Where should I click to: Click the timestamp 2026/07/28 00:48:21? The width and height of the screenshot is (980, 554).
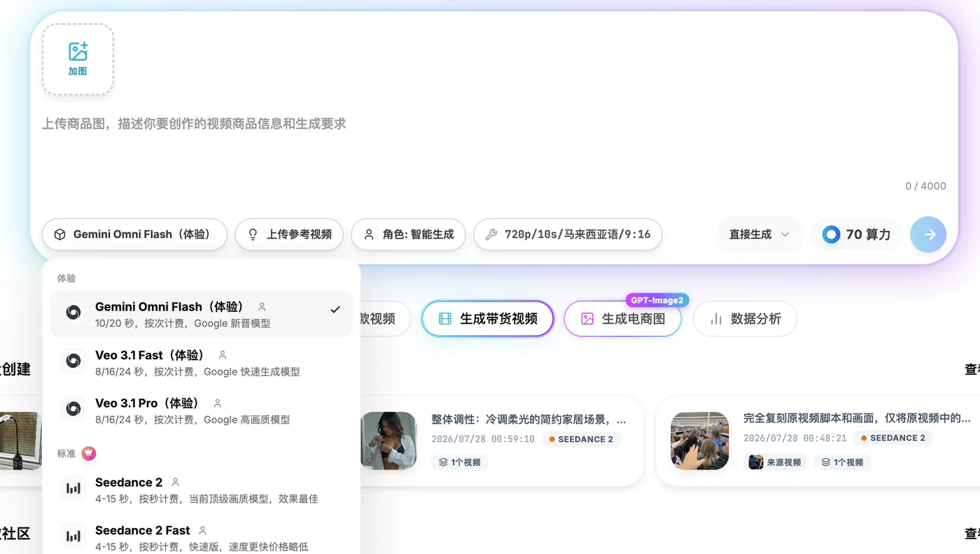[795, 439]
